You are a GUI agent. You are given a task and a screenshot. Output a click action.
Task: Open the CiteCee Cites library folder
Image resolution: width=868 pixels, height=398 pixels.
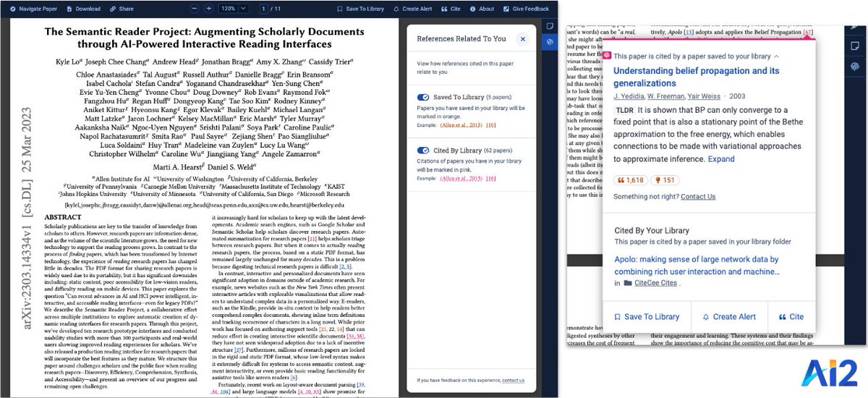coord(657,284)
